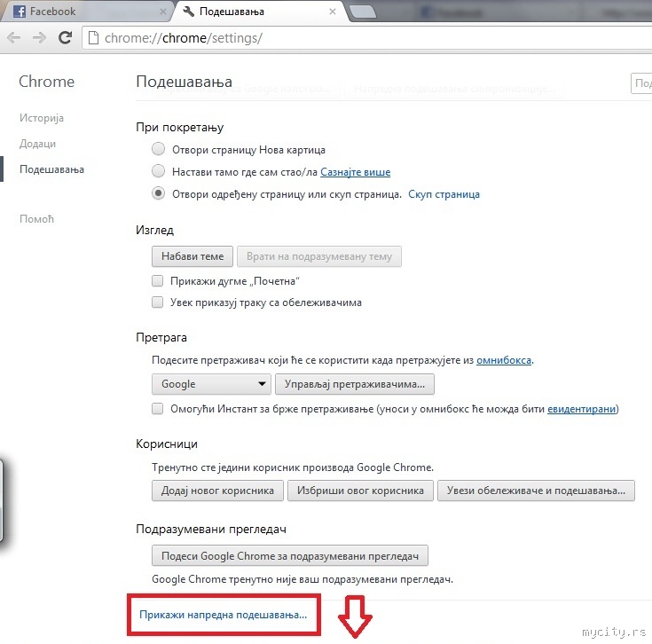The width and height of the screenshot is (652, 644).
Task: Click Додај новог корисника button
Action: tap(217, 491)
